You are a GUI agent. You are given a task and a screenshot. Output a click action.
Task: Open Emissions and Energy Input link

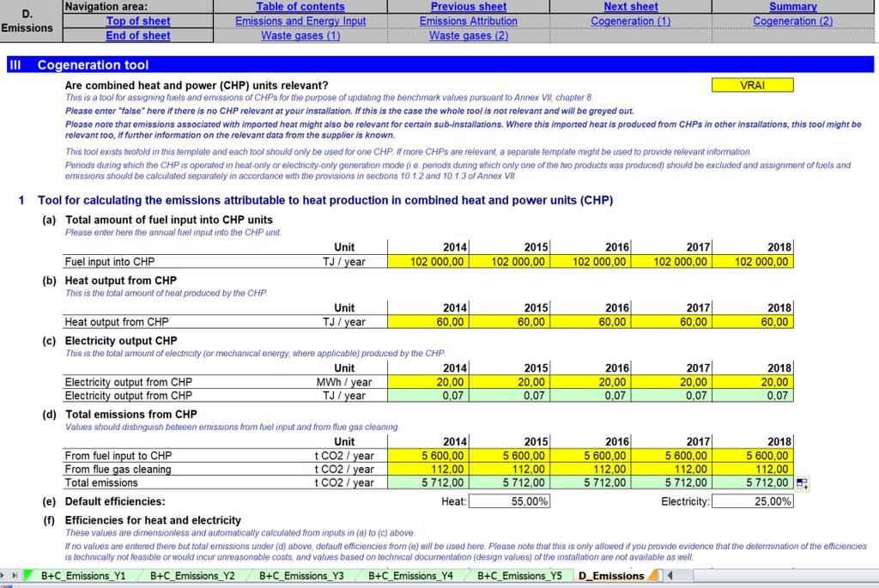point(300,21)
